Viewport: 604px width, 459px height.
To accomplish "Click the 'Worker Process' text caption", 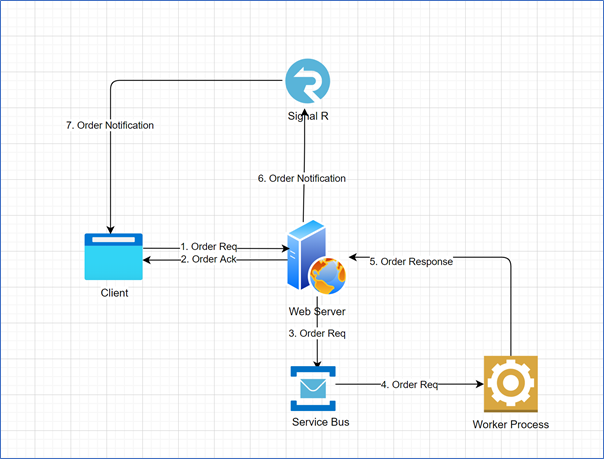I will tap(510, 425).
